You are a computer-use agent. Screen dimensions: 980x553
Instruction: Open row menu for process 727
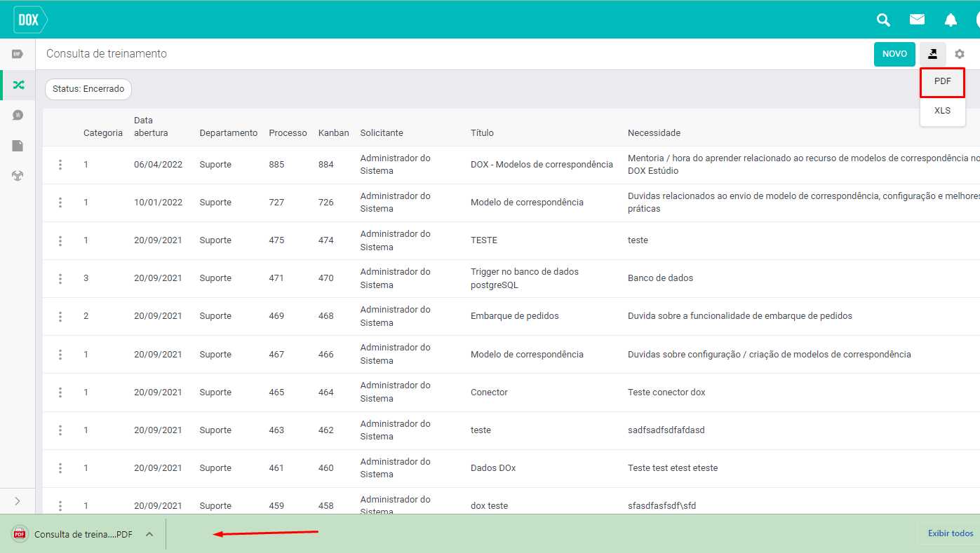(60, 203)
